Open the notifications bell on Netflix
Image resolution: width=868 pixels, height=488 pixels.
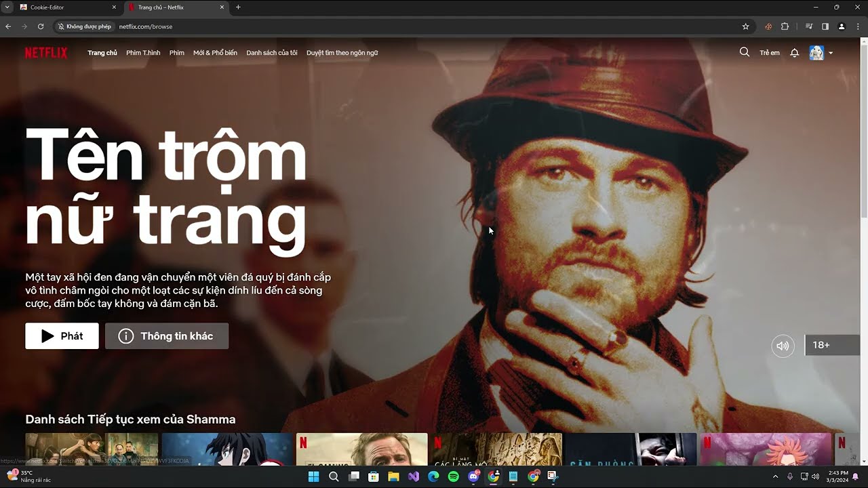[x=795, y=53]
